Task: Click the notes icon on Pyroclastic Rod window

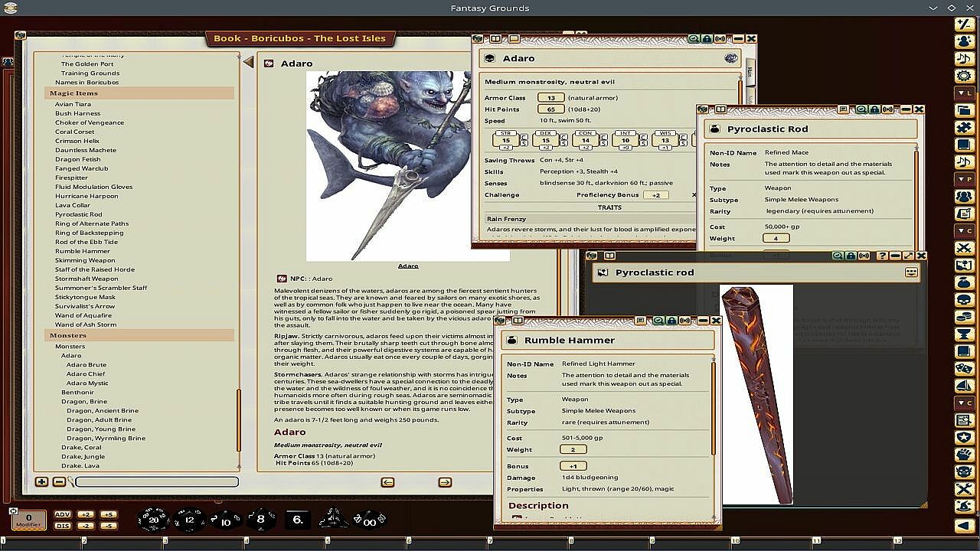Action: click(843, 109)
